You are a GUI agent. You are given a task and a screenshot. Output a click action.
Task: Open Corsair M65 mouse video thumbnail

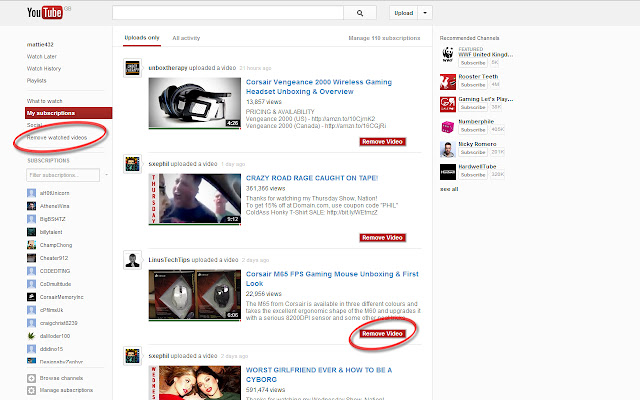point(195,295)
